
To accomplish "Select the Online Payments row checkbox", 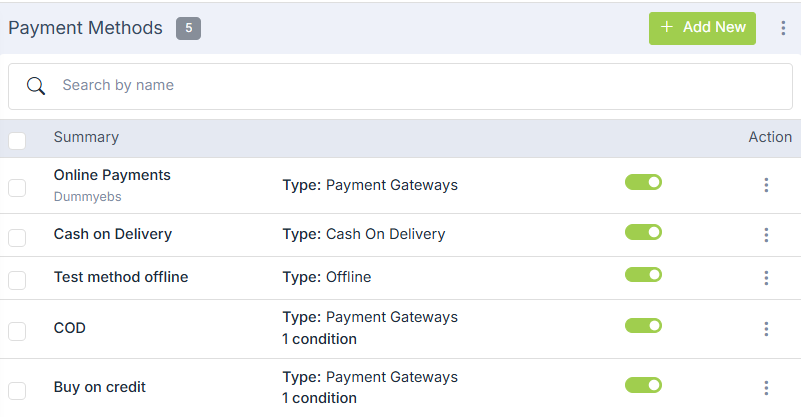I will (17, 188).
